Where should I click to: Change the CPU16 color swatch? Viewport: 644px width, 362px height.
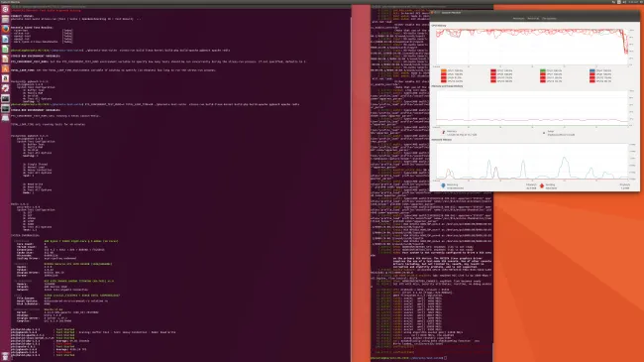click(x=592, y=81)
